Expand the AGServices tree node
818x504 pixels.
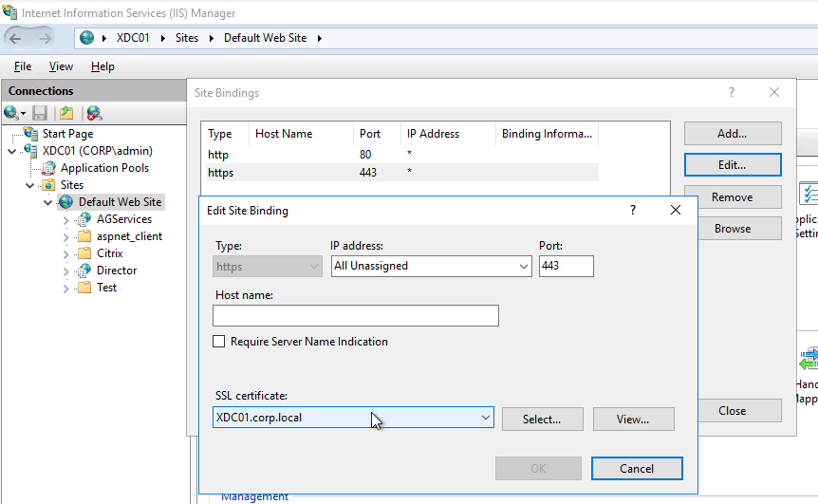65,220
